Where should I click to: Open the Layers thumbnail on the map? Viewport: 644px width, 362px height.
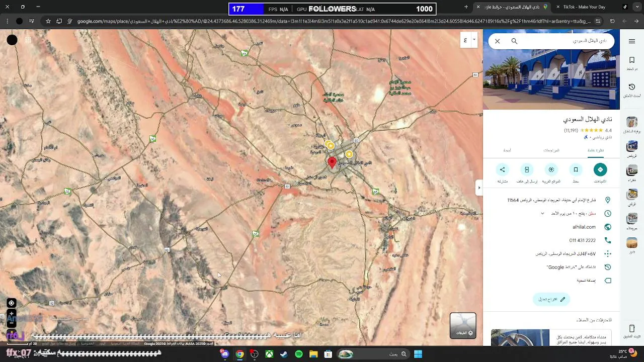[463, 325]
